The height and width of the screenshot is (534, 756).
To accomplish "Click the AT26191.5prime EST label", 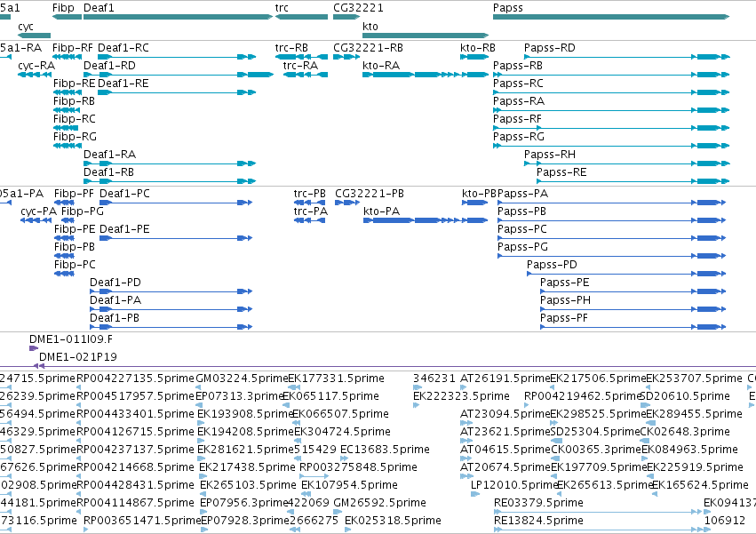I will [x=505, y=379].
